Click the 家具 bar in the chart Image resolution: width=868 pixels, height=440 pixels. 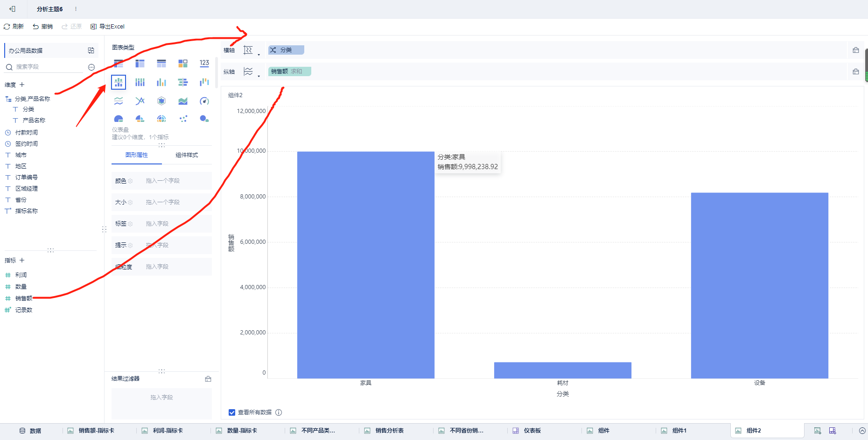coord(366,265)
